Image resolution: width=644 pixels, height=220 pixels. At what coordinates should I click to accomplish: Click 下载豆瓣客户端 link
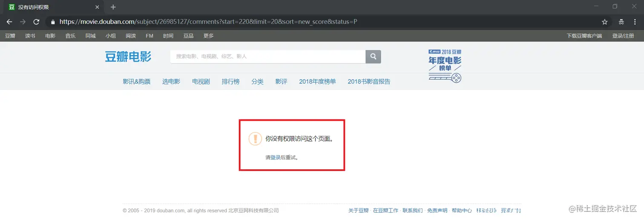click(584, 36)
